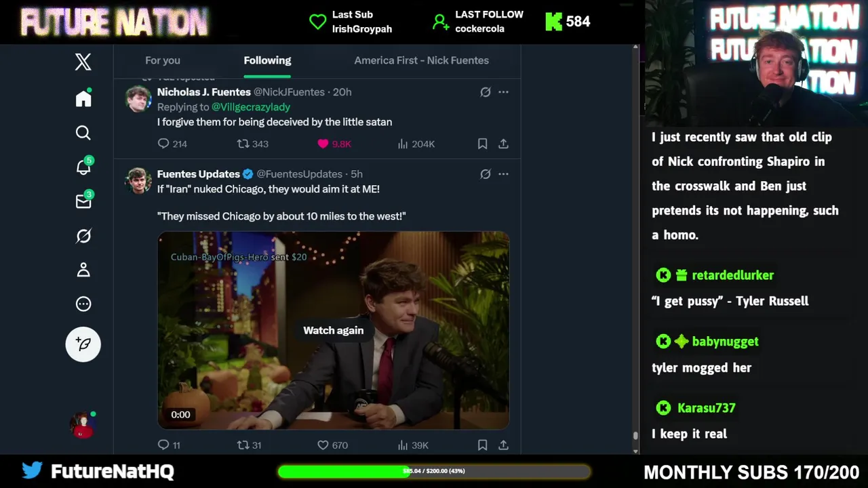The width and height of the screenshot is (868, 488).
Task: Open Grok icon in left sidebar
Action: click(x=83, y=236)
